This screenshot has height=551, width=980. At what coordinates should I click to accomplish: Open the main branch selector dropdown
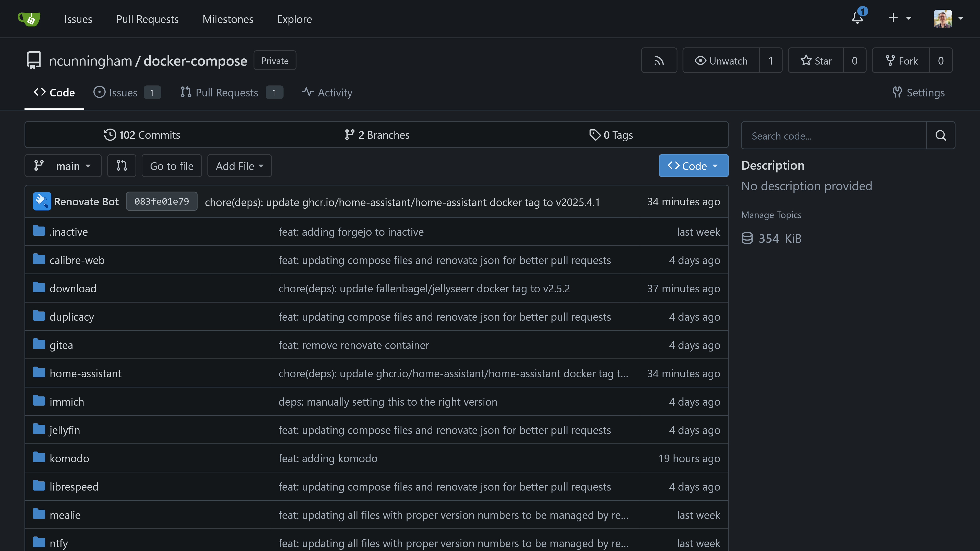63,165
